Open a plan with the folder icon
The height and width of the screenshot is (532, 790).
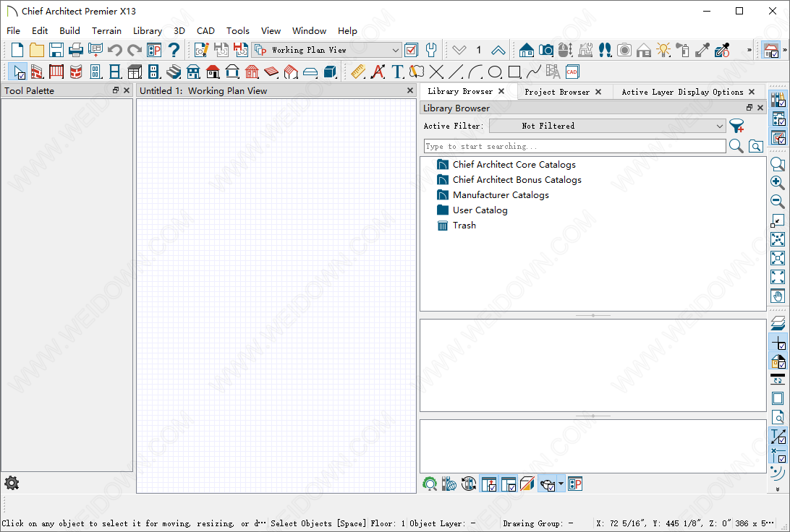coord(37,50)
